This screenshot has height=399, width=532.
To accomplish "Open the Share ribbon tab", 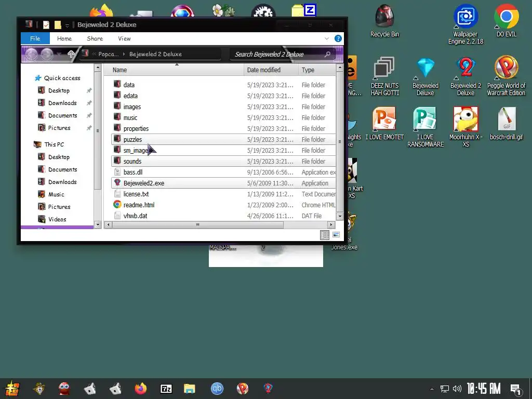I will point(95,38).
